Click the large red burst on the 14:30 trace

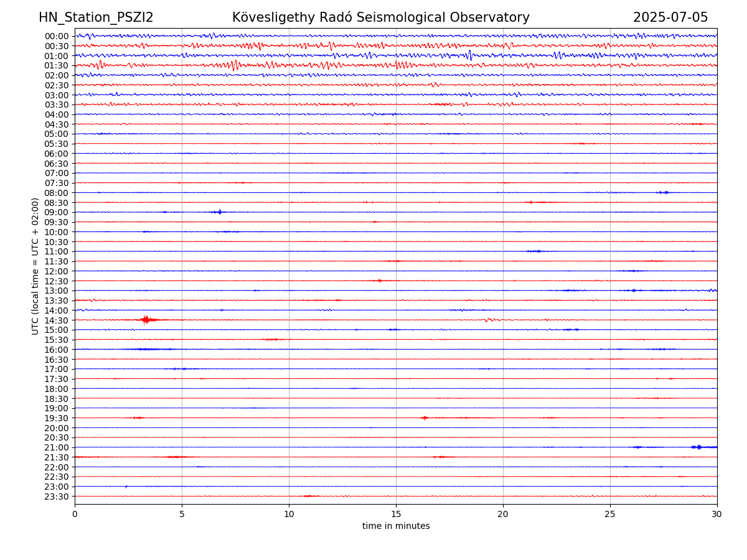click(146, 320)
